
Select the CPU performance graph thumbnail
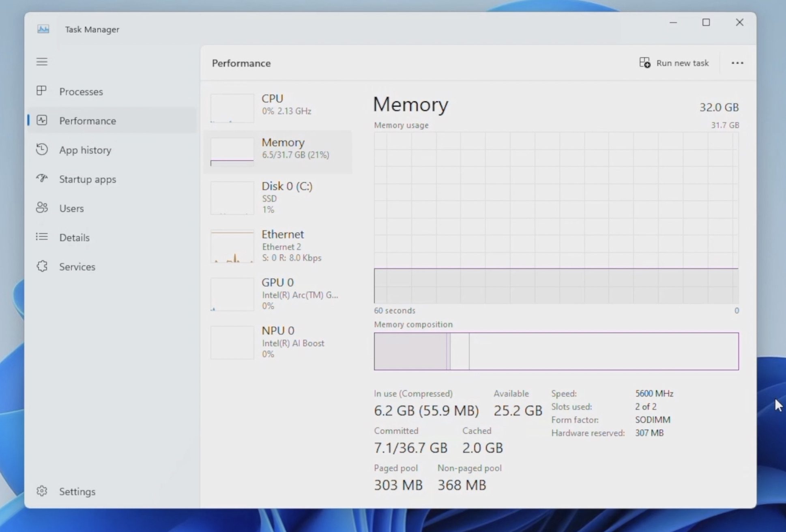point(232,108)
